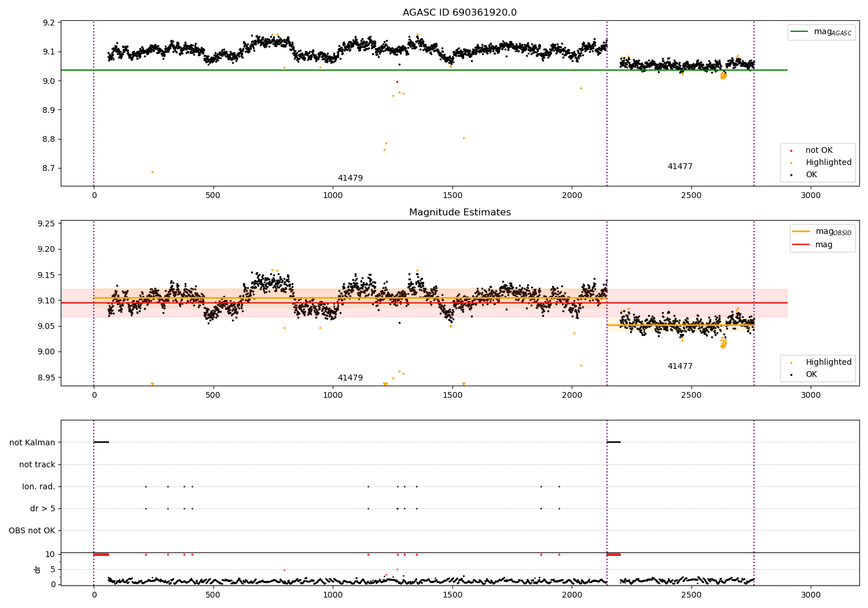Click y-axis tick '9.15' in Magnitude Estimates
The width and height of the screenshot is (868, 608).
[x=46, y=275]
